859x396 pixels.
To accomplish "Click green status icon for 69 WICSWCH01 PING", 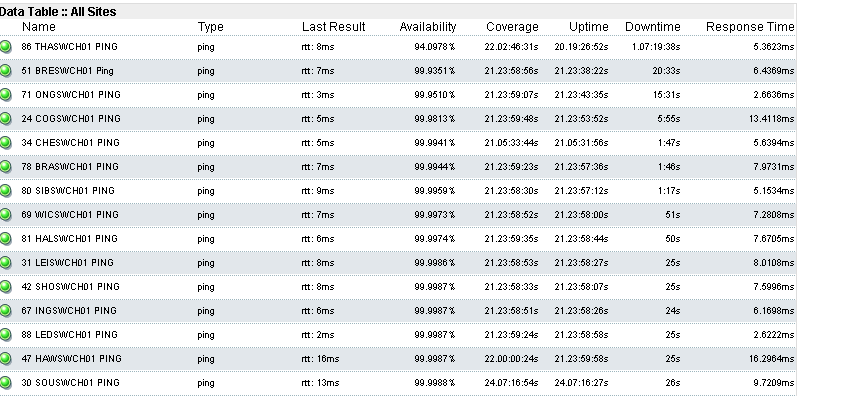I will (5, 215).
